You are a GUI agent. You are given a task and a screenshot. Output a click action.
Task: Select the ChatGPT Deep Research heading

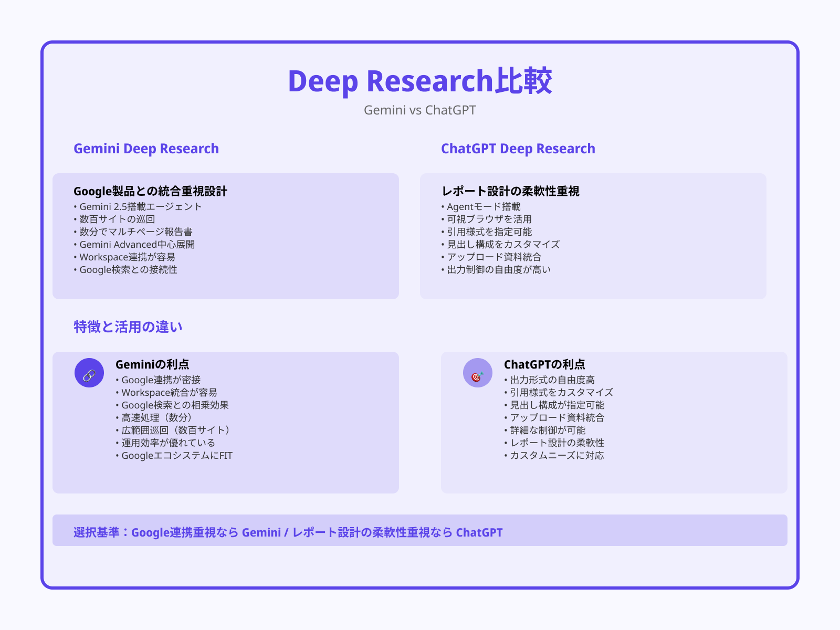coord(518,149)
